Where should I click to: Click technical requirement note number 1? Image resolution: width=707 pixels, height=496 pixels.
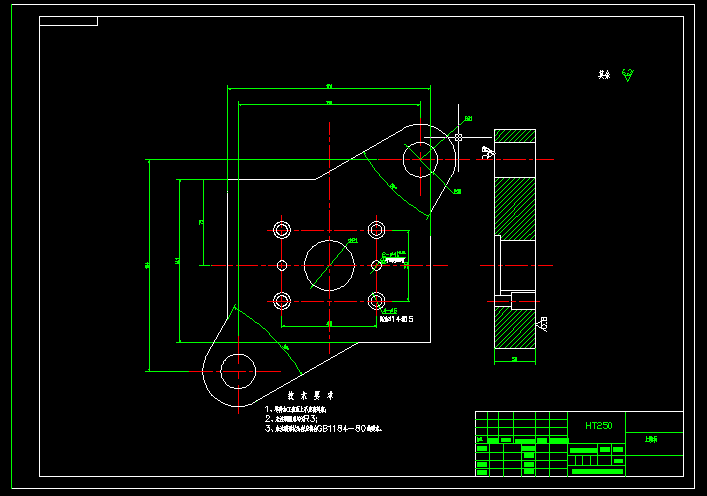(x=295, y=409)
